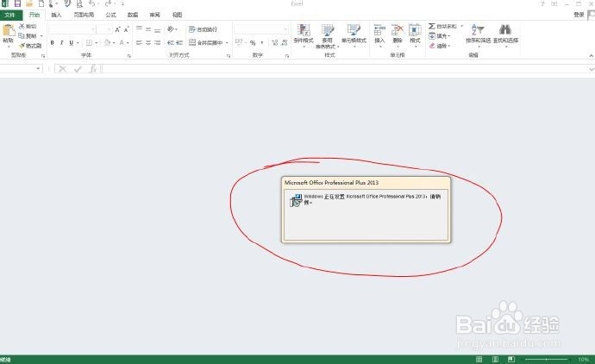Open the number format dropdown
The width and height of the screenshot is (595, 364).
click(x=285, y=29)
